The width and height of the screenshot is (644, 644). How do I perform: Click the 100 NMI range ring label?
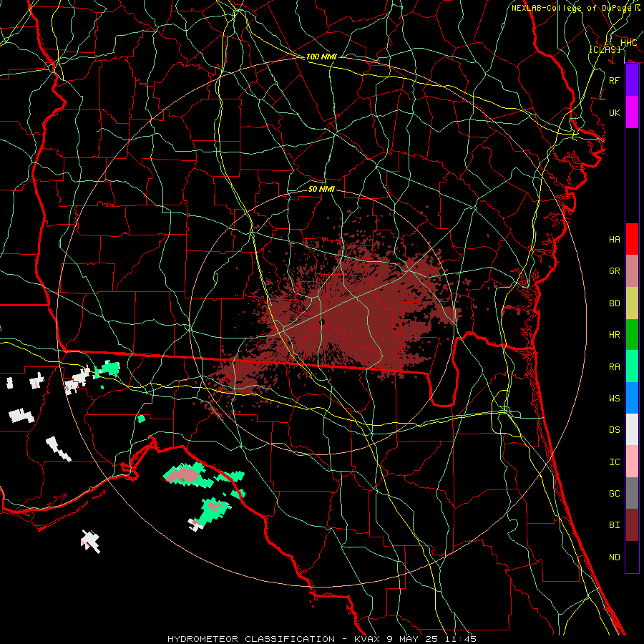[321, 57]
